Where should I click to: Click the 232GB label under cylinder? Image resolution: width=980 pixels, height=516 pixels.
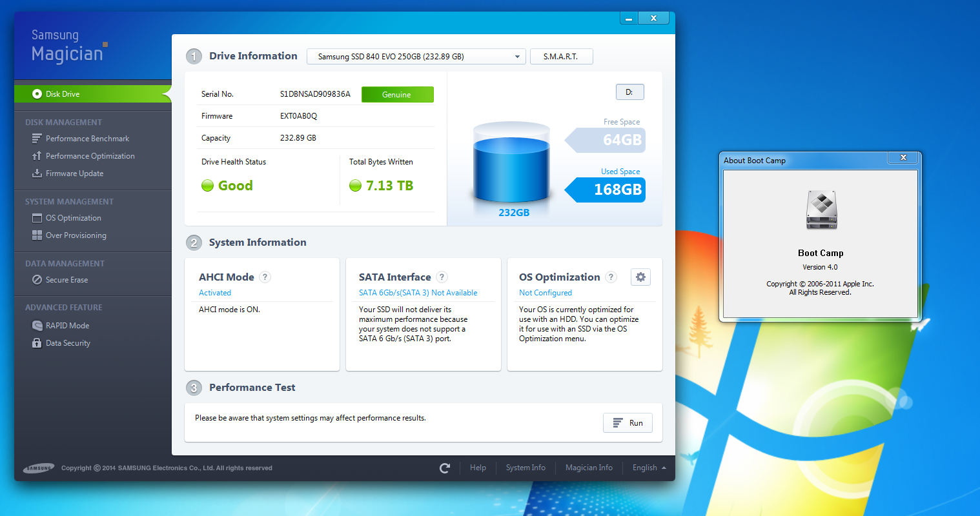click(514, 213)
